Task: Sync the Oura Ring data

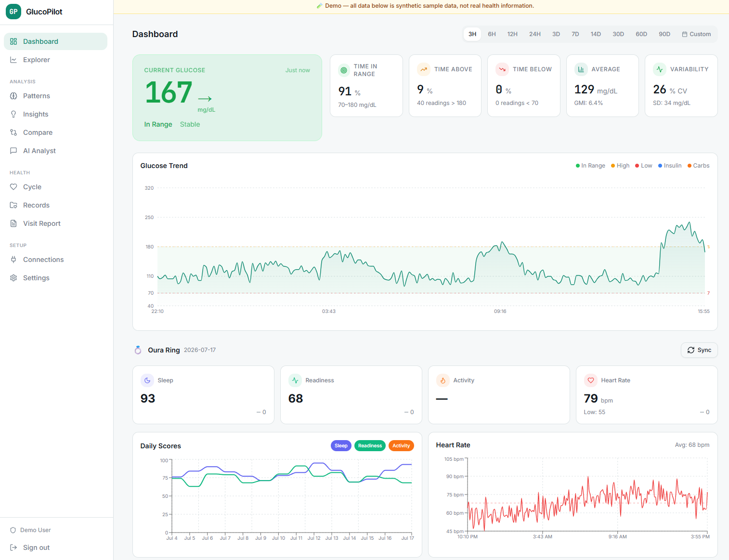Action: [x=699, y=350]
